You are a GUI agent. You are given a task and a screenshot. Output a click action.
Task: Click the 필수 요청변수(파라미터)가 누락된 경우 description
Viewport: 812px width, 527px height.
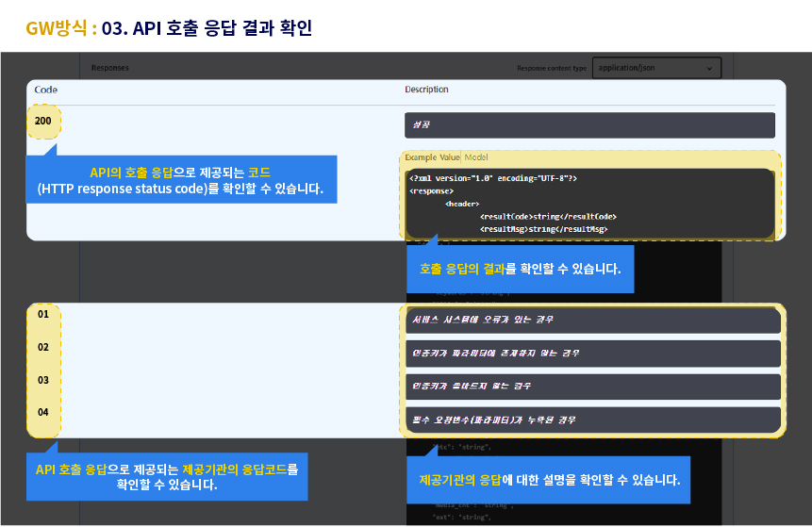(592, 420)
